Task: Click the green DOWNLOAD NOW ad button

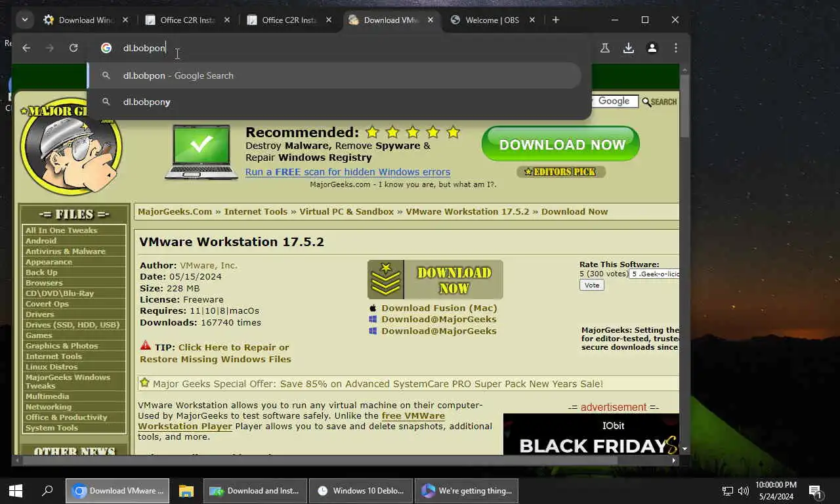Action: [560, 144]
